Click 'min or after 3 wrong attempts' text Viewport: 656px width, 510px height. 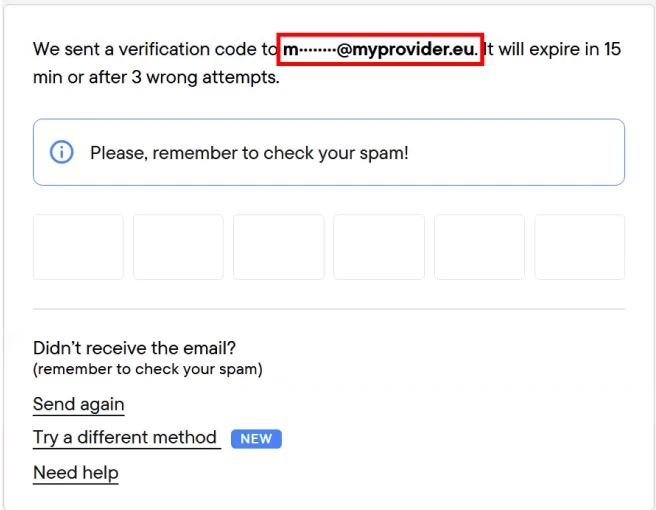(x=156, y=77)
